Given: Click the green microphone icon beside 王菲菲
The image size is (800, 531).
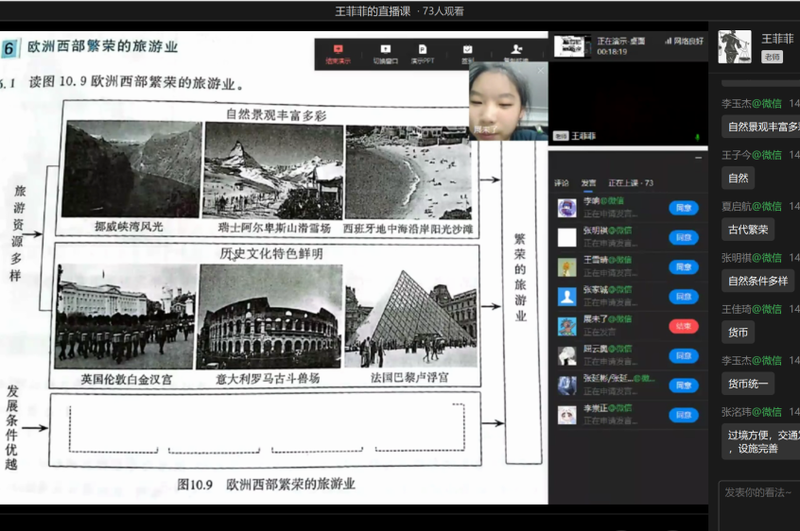Looking at the screenshot, I should (x=697, y=137).
